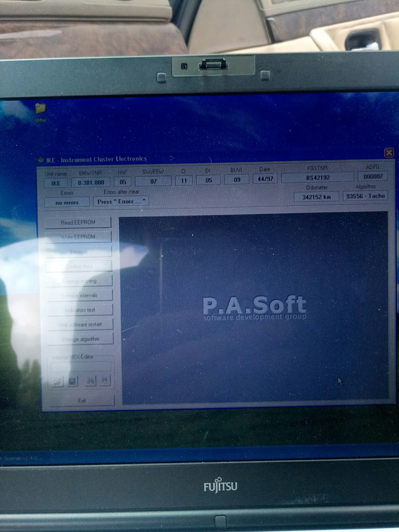
Task: Click the Algorithm field 93S56 - Tacho
Action: point(365,196)
